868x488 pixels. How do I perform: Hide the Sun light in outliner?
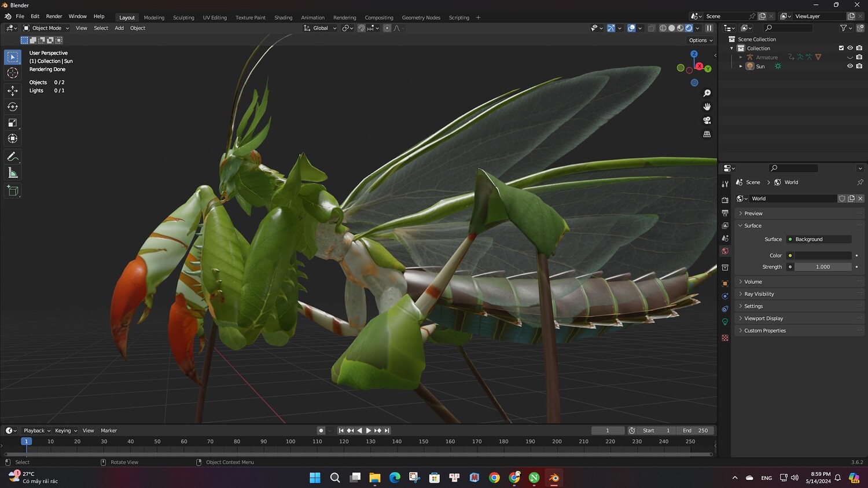click(849, 67)
